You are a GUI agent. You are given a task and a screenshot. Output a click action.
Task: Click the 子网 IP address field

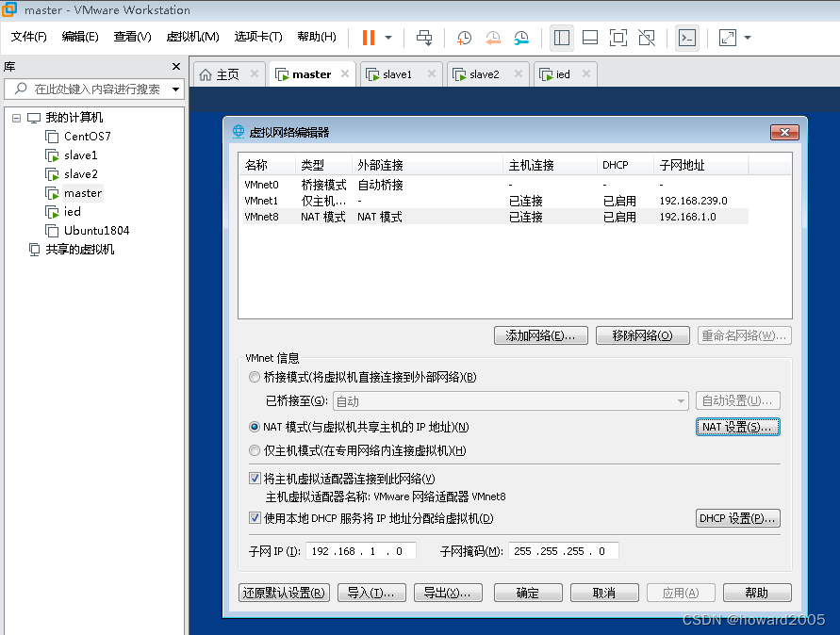pyautogui.click(x=360, y=551)
